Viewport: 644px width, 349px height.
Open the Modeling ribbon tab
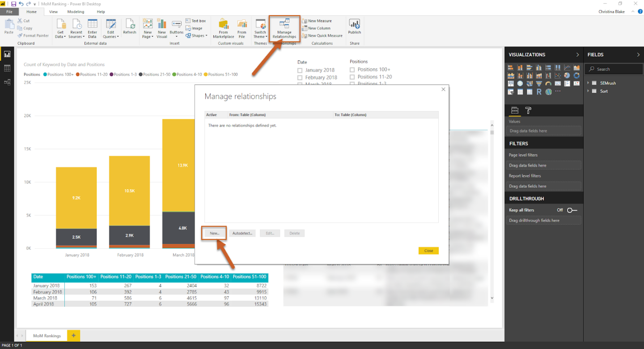(x=76, y=12)
